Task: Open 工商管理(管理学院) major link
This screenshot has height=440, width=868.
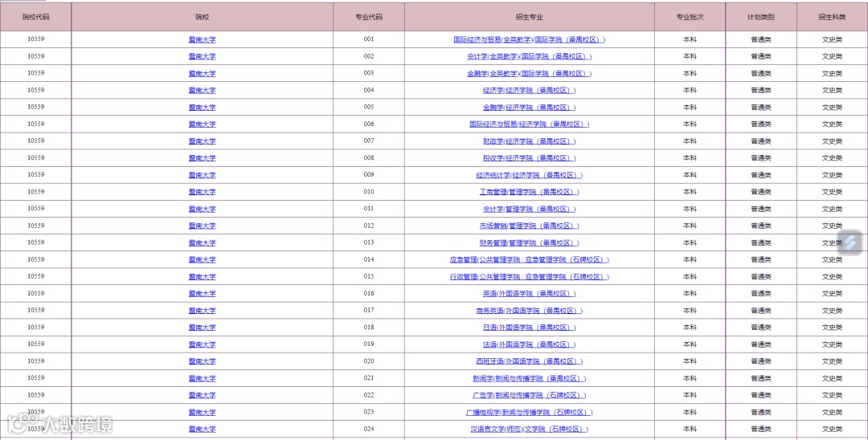Action: [529, 192]
